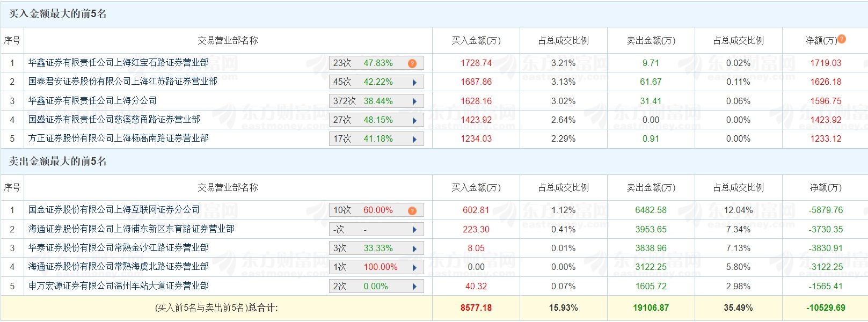The image size is (868, 322).
Task: Click 交易营业部名称 header in the buy table
Action: [228, 40]
